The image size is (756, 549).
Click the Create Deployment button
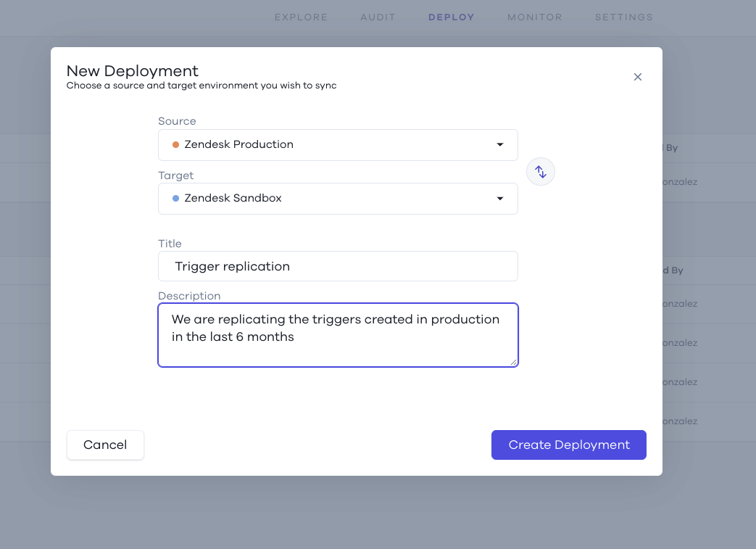tap(568, 445)
